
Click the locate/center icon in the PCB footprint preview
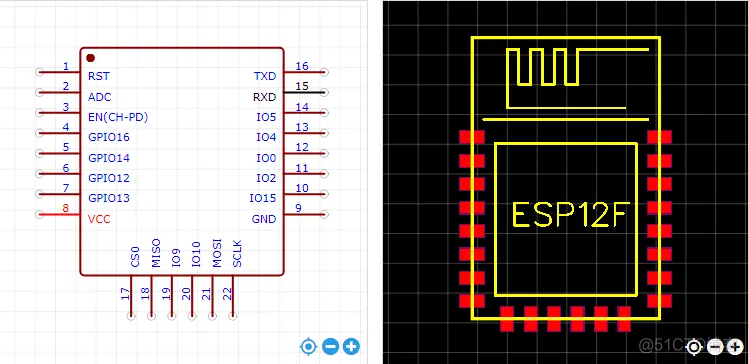[694, 348]
